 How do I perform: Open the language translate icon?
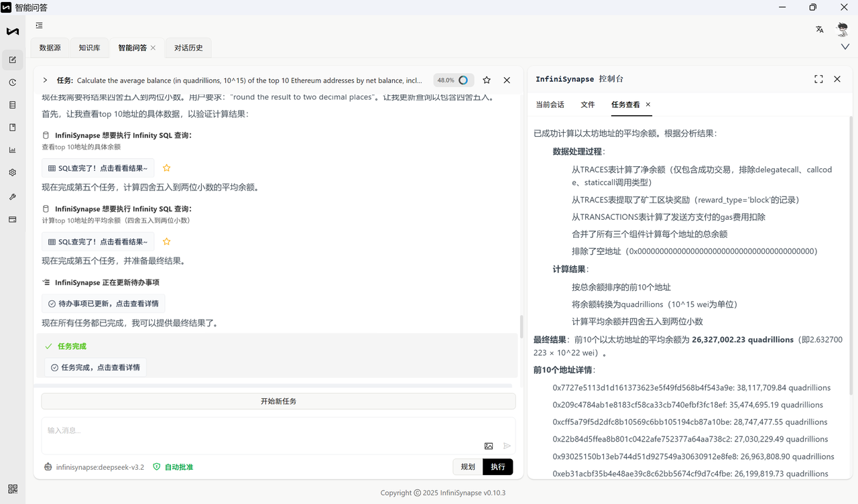pos(819,29)
